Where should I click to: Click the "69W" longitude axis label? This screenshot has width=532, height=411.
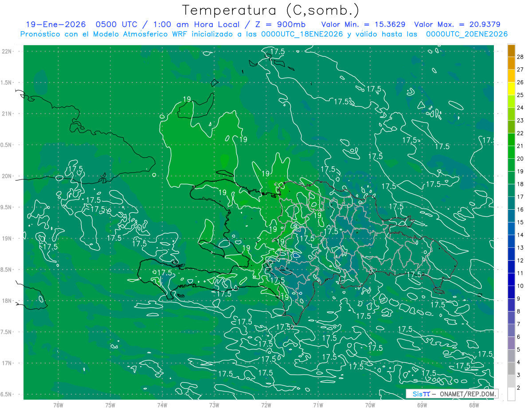[x=422, y=405]
